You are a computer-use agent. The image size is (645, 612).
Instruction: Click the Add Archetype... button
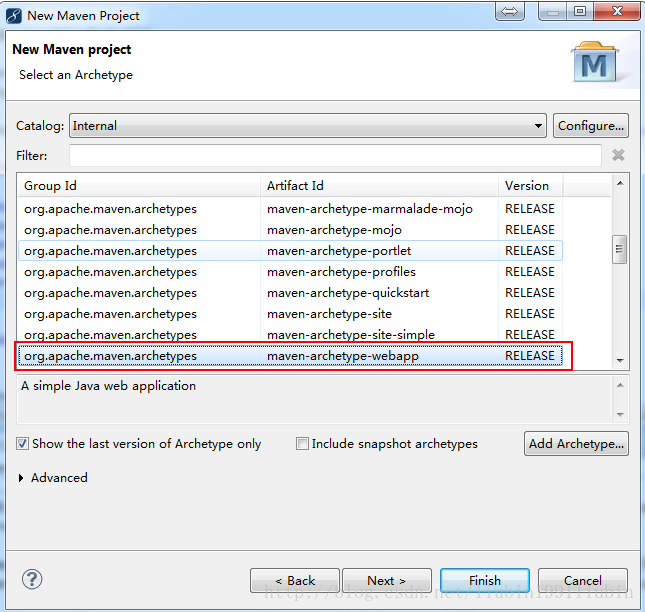(576, 443)
